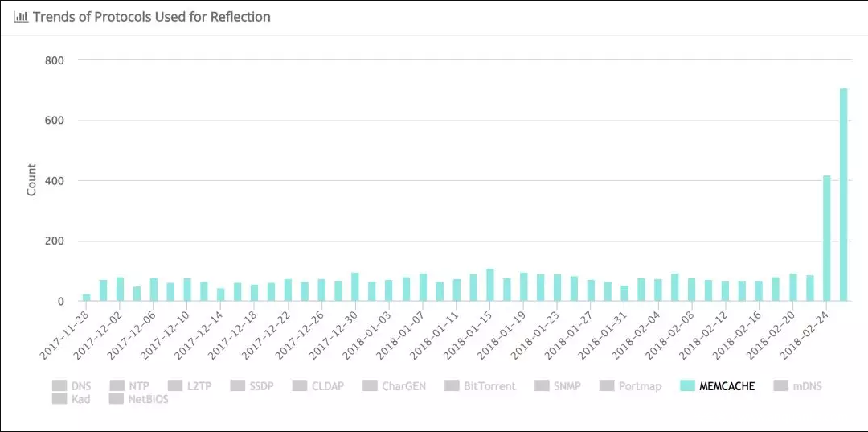Toggle the NTP legend series
The height and width of the screenshot is (432, 868).
click(x=139, y=386)
